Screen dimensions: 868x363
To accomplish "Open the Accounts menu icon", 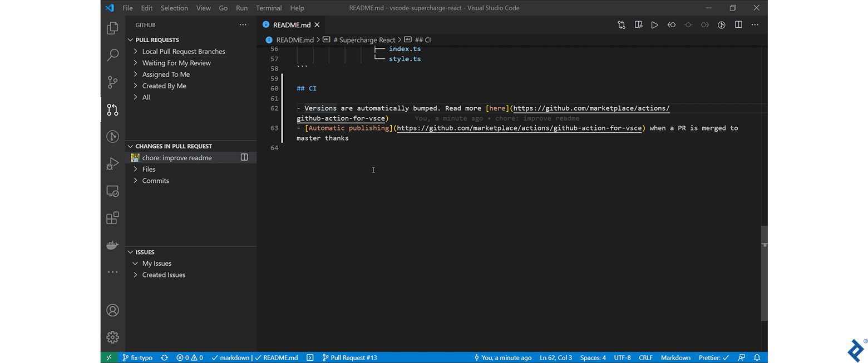I will [x=112, y=310].
